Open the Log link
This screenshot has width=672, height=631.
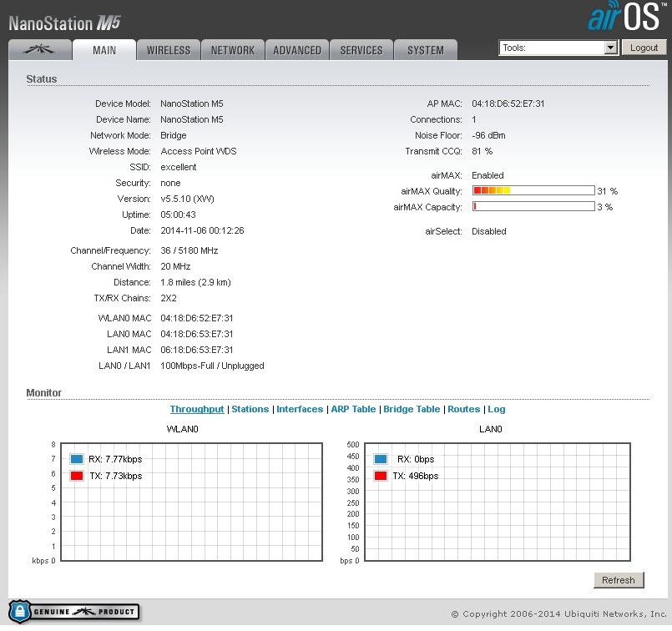click(497, 409)
